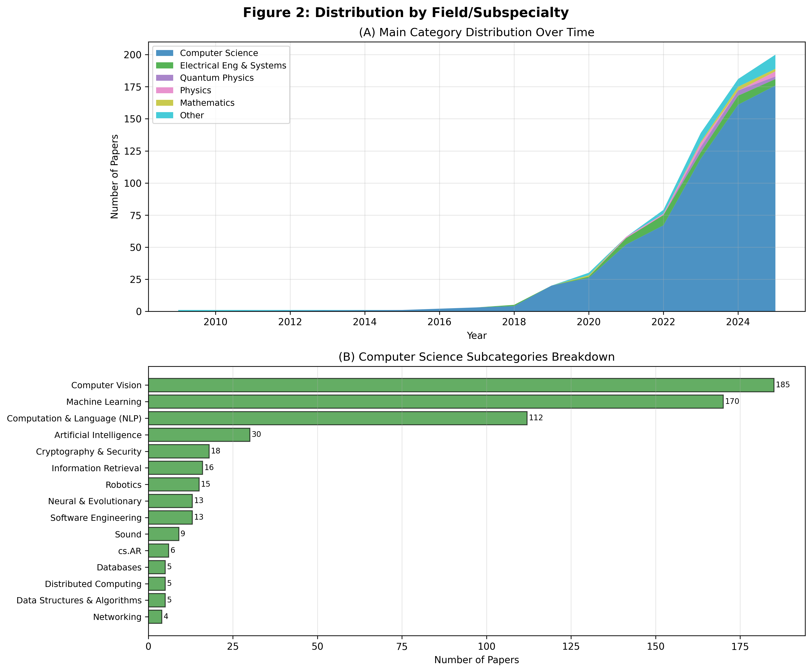Image resolution: width=812 pixels, height=672 pixels.
Task: Click the Artificial Intelligence bar
Action: (x=199, y=435)
